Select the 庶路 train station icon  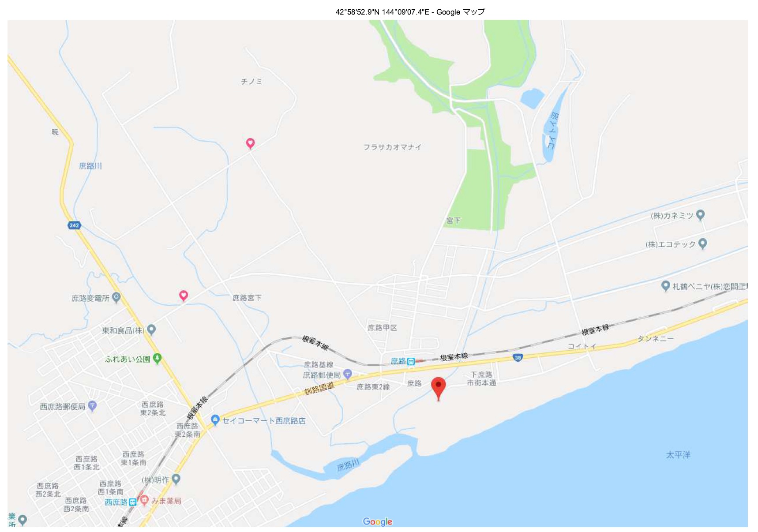[x=411, y=362]
